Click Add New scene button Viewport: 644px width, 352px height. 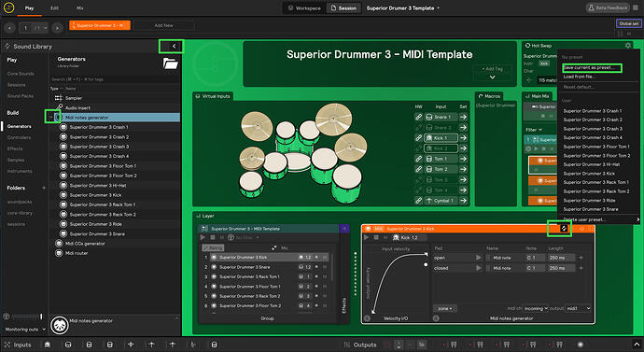tap(164, 25)
